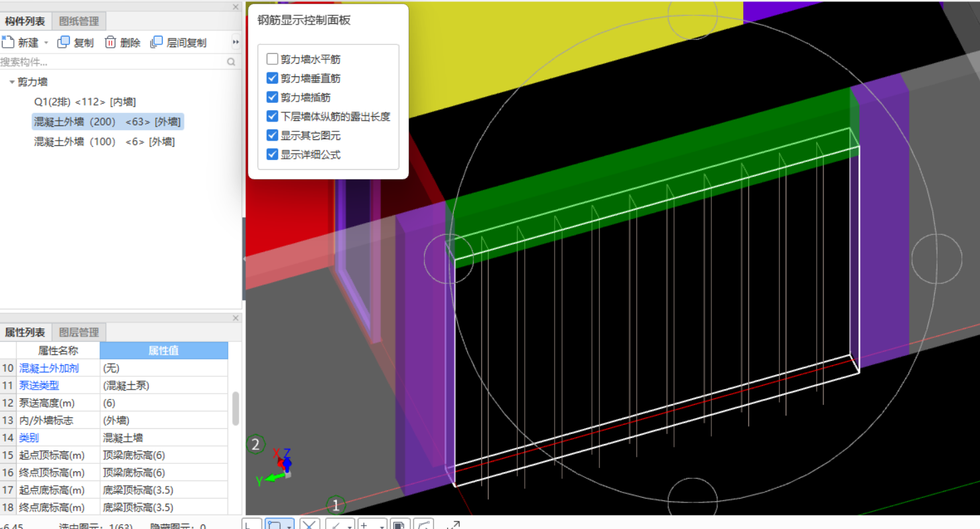This screenshot has width=980, height=529.
Task: Click 泵送类型 property link
Action: point(38,386)
